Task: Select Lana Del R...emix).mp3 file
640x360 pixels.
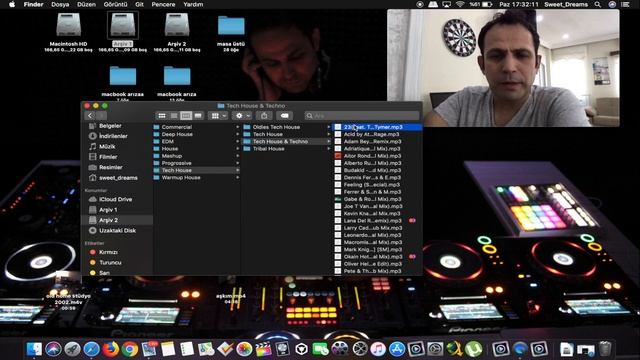Action: pyautogui.click(x=378, y=221)
